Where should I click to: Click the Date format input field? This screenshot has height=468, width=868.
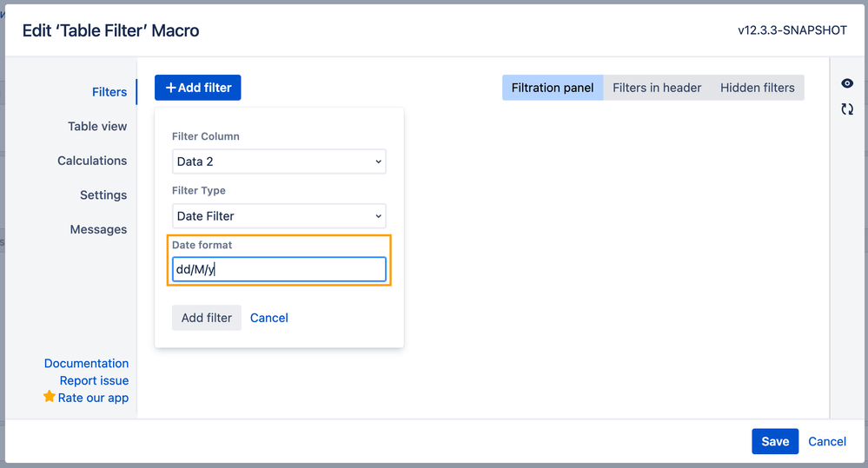[x=279, y=269]
